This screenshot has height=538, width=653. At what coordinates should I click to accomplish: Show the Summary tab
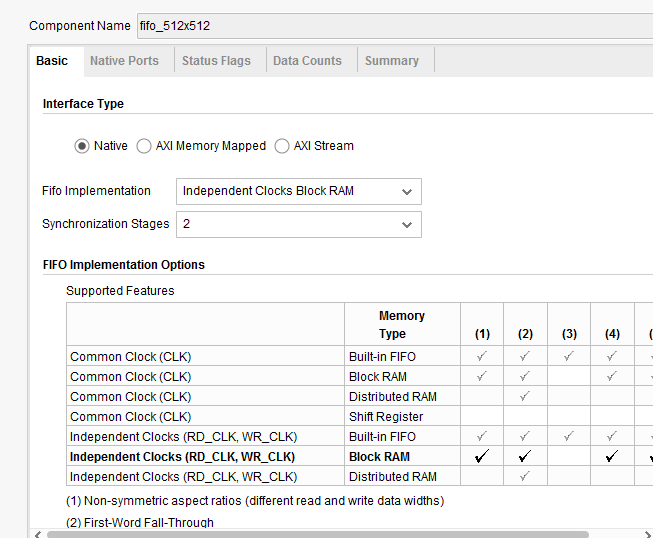pyautogui.click(x=391, y=61)
